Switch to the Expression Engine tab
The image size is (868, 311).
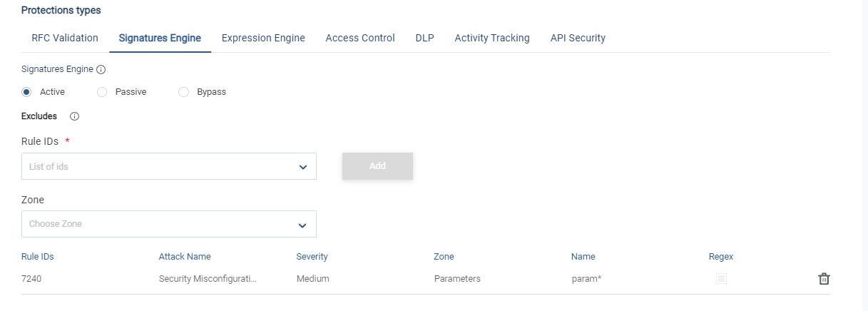tap(263, 39)
